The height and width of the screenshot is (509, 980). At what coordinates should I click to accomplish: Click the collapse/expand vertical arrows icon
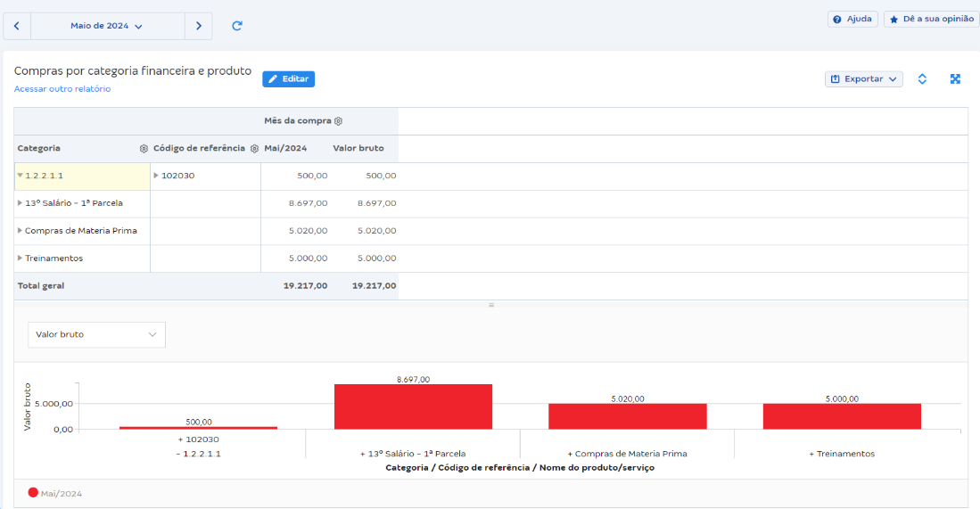pyautogui.click(x=922, y=79)
